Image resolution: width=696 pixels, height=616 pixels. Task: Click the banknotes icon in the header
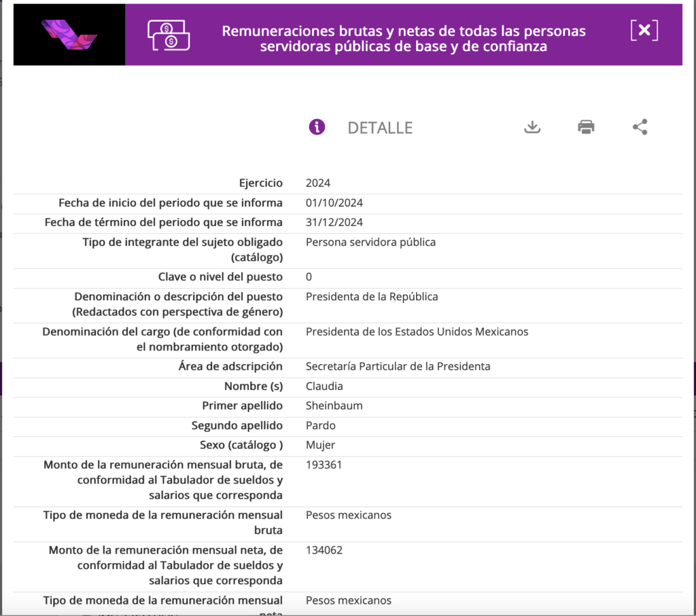pyautogui.click(x=169, y=35)
